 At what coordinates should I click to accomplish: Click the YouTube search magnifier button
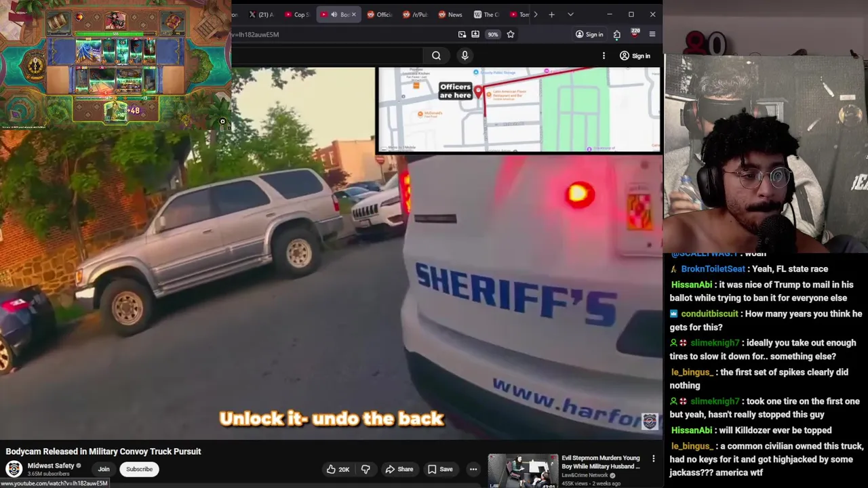436,56
